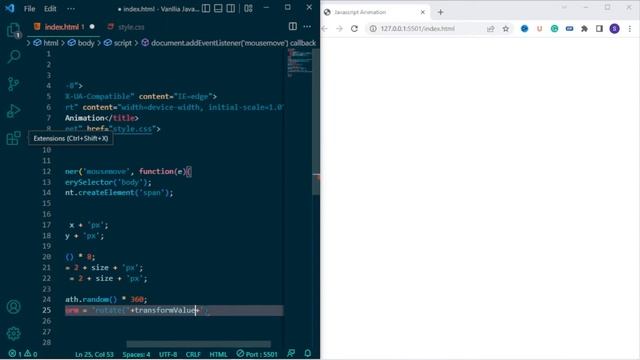Open the Search view in sidebar
Image resolution: width=640 pixels, height=360 pixels.
(13, 56)
